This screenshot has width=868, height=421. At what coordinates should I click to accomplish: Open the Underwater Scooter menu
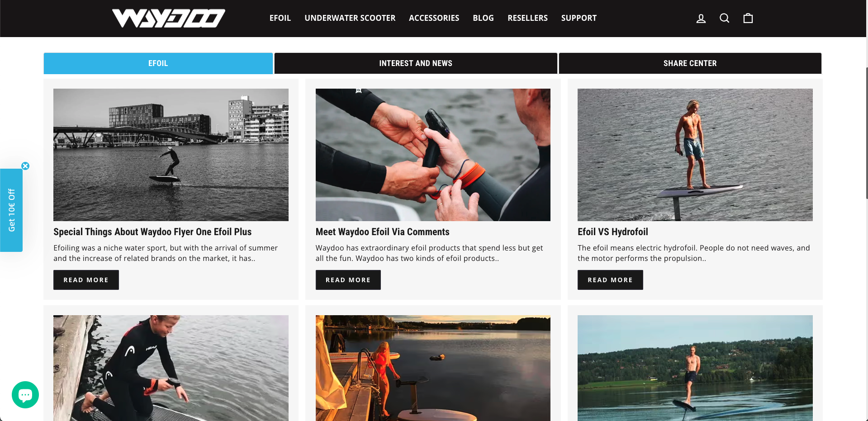pos(350,18)
